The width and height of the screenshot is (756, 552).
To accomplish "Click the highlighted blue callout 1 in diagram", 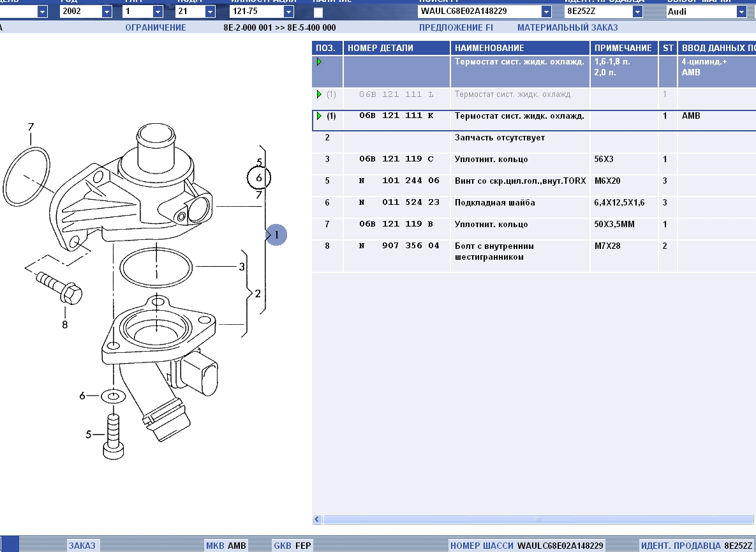I will point(277,235).
